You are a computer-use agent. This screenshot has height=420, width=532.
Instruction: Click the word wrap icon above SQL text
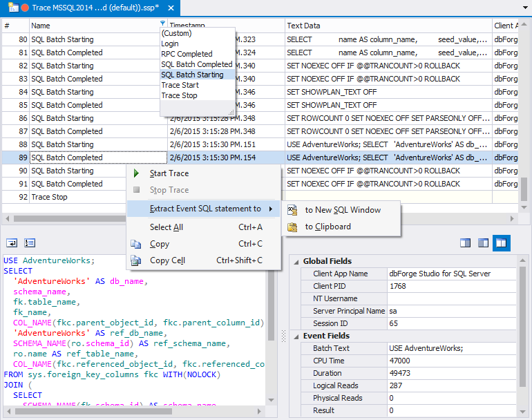(12, 243)
